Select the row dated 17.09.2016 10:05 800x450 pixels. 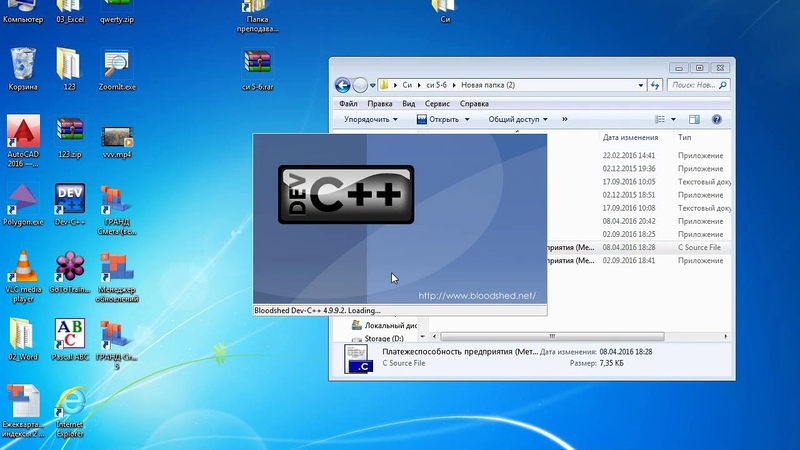639,182
